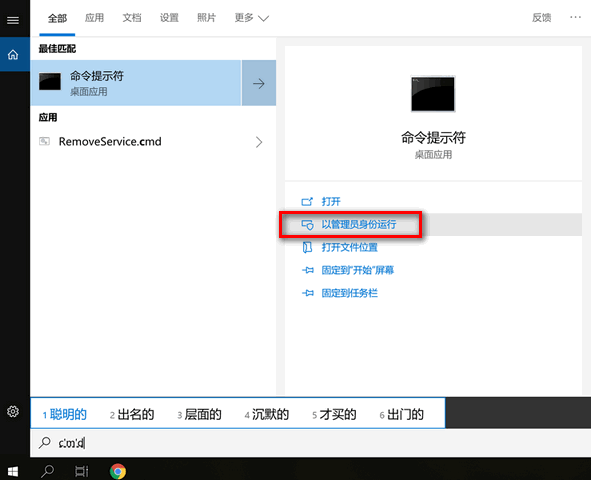This screenshot has width=591, height=480.
Task: Choose IME candidate 5 才买的
Action: click(x=334, y=414)
